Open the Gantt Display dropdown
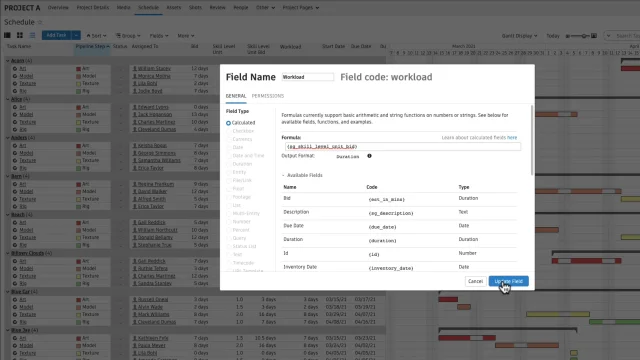The width and height of the screenshot is (640, 360). pos(519,36)
